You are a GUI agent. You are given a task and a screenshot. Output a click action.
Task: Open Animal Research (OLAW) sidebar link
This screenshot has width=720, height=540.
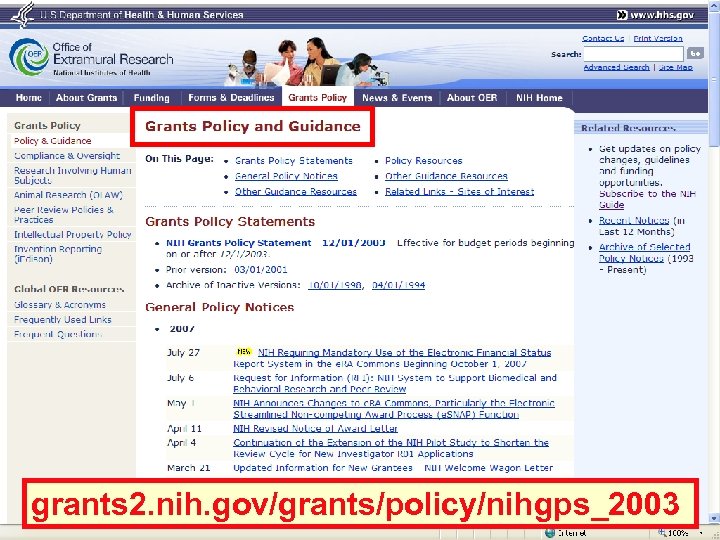pos(68,195)
